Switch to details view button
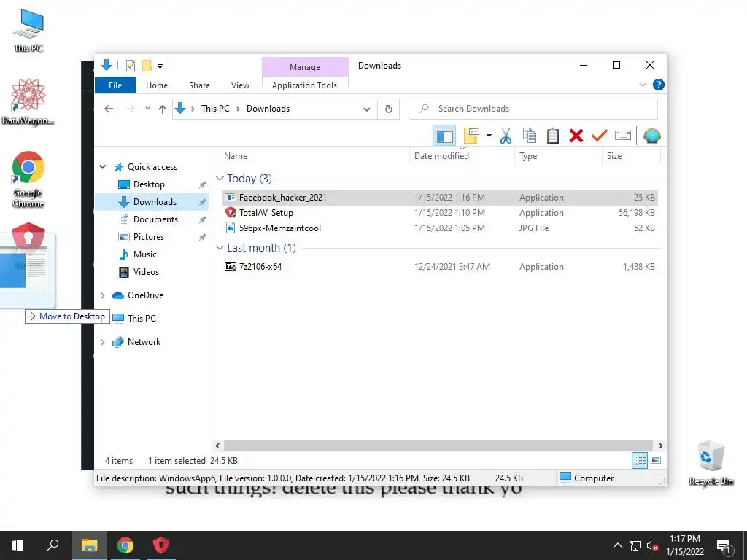 click(x=640, y=461)
